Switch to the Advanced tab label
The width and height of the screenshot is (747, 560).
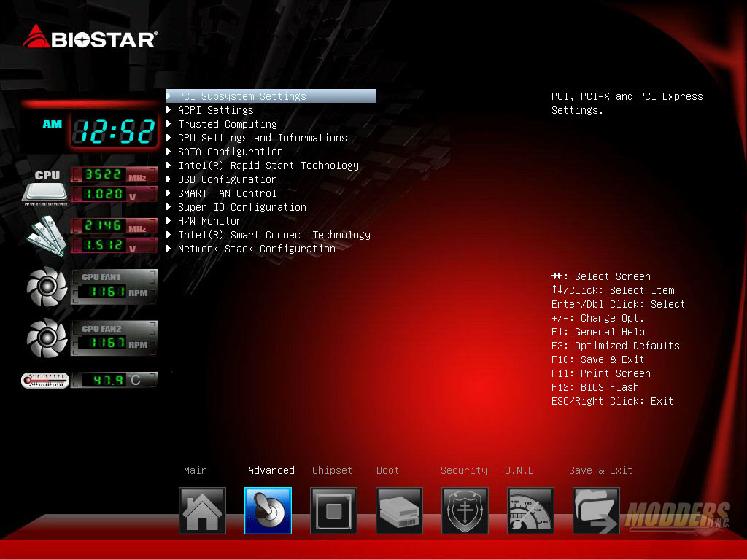(x=271, y=470)
